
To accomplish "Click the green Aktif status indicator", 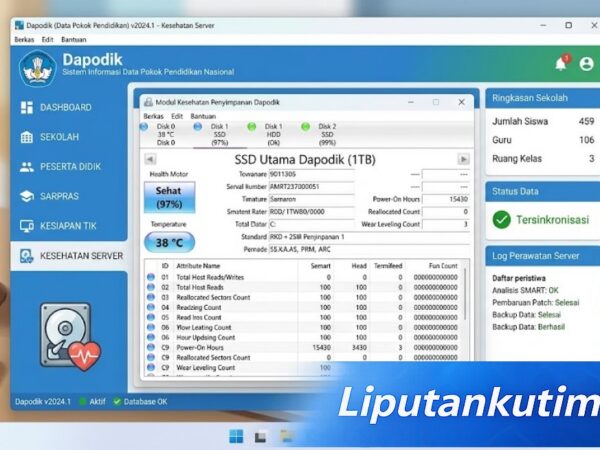I will point(82,401).
